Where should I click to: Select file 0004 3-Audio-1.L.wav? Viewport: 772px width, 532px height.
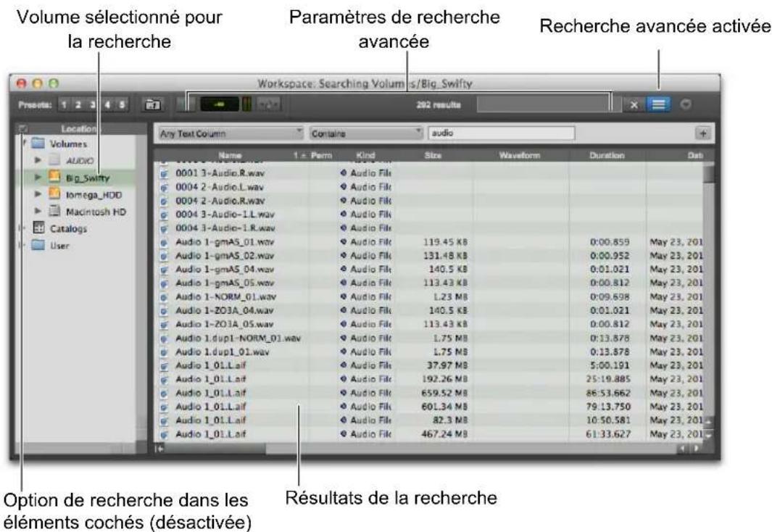tap(225, 215)
